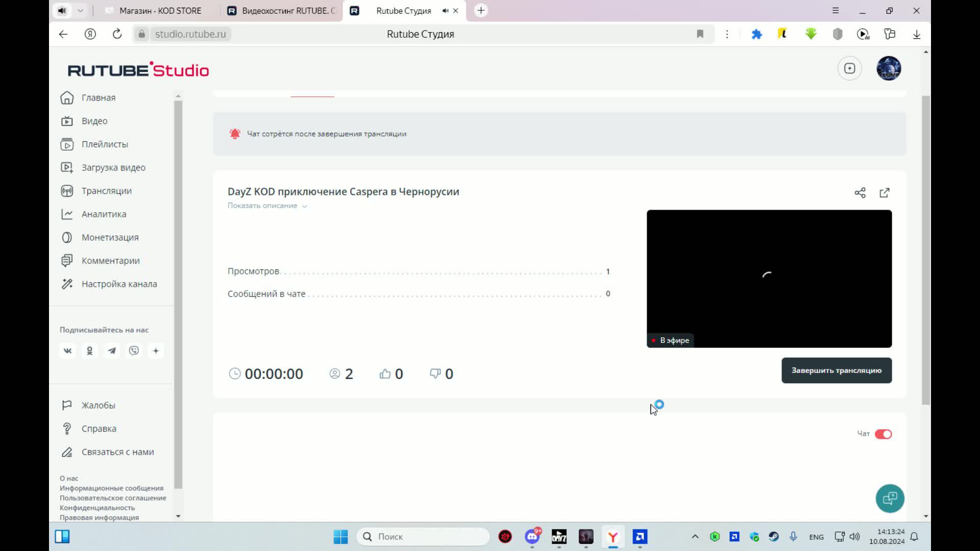Click the Telegram social icon
The width and height of the screenshot is (980, 551).
[112, 350]
